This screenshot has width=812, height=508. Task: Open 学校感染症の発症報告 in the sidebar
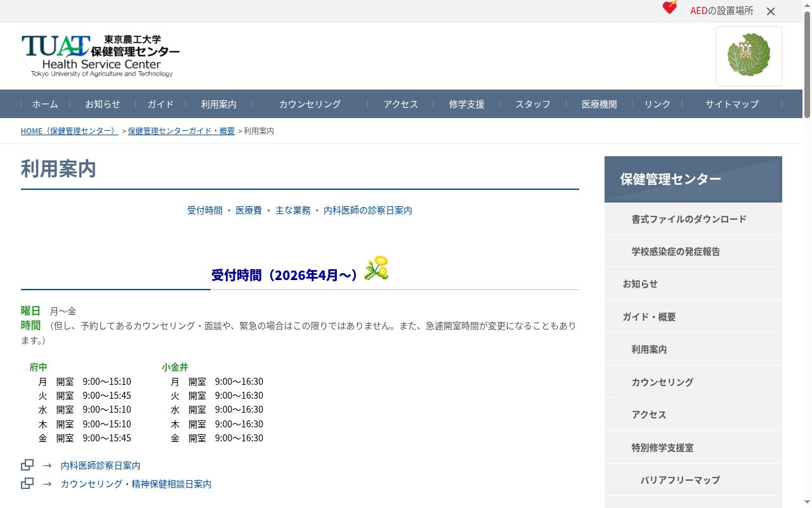tap(693, 251)
